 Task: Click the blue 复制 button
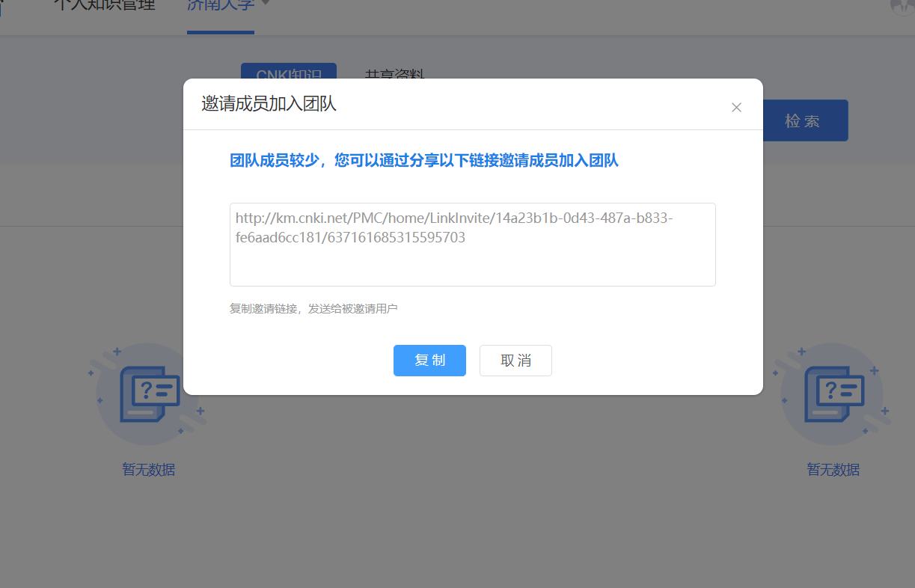429,361
